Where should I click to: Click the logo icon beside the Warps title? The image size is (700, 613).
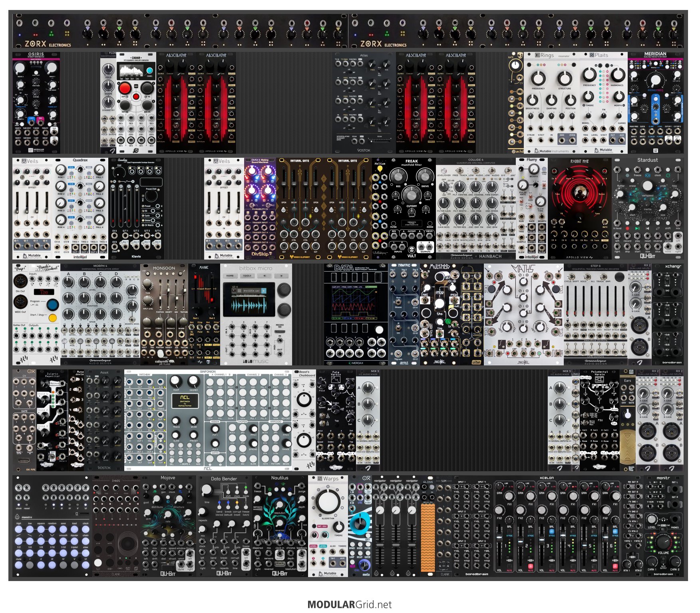point(320,478)
